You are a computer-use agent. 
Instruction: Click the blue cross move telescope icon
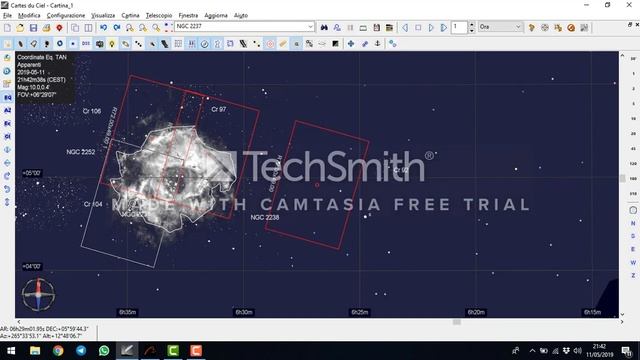point(351,44)
